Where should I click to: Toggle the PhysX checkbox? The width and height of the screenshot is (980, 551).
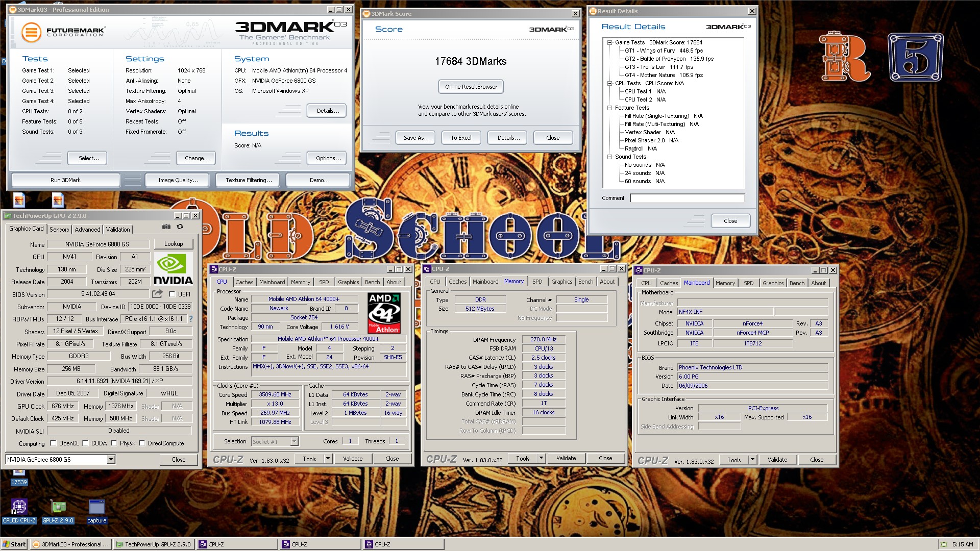pyautogui.click(x=114, y=443)
